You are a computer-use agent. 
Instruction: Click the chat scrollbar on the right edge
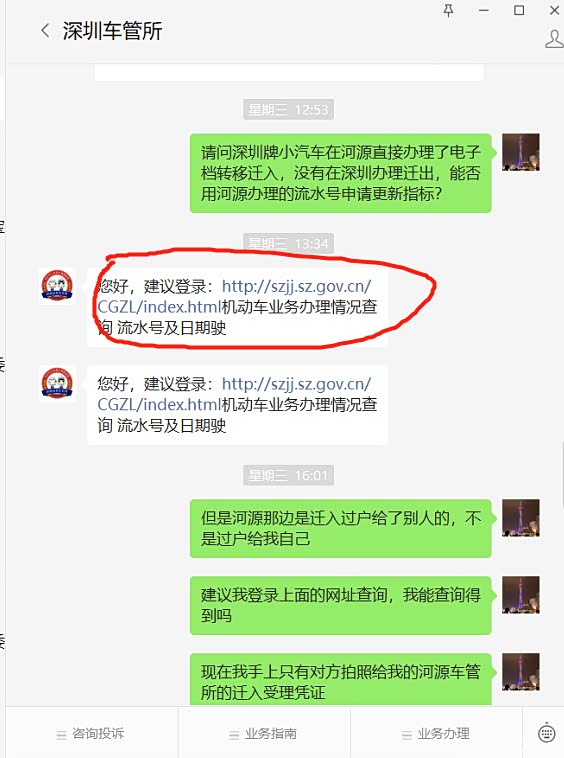562,475
